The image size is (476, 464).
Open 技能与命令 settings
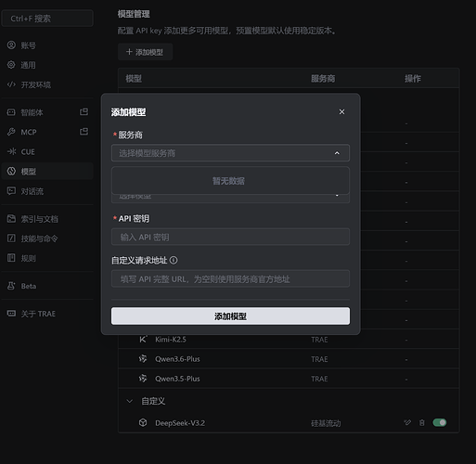pos(47,238)
